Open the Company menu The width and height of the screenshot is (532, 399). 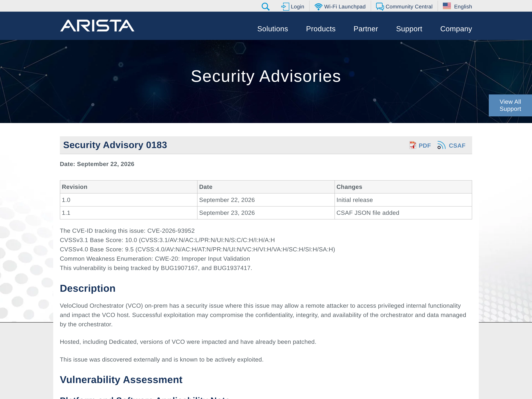(456, 29)
